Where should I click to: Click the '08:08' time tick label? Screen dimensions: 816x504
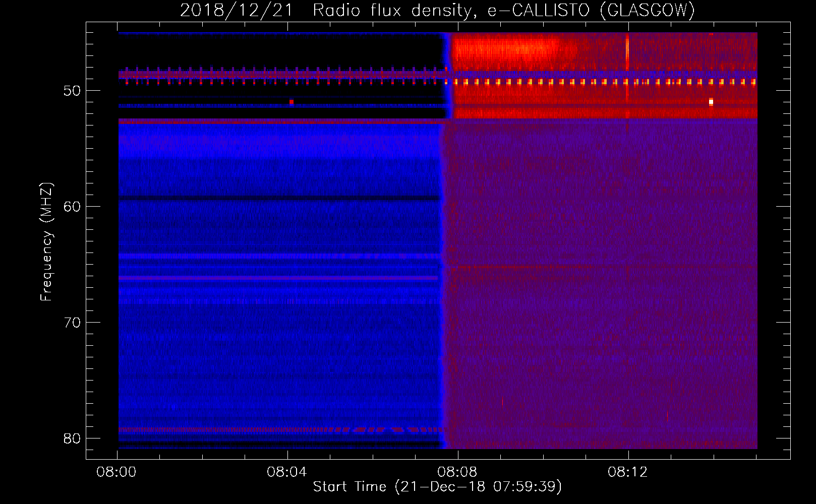pyautogui.click(x=457, y=472)
